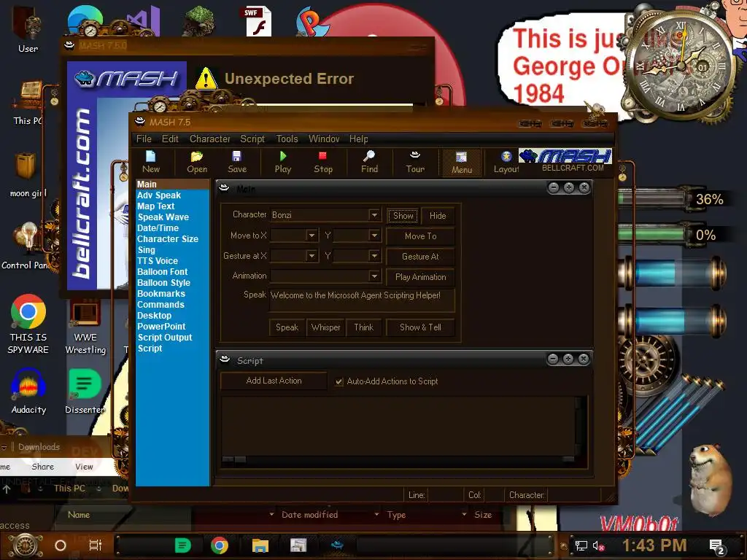Open the WWE Wrestling desktop icon
This screenshot has width=747, height=560.
pos(85,329)
